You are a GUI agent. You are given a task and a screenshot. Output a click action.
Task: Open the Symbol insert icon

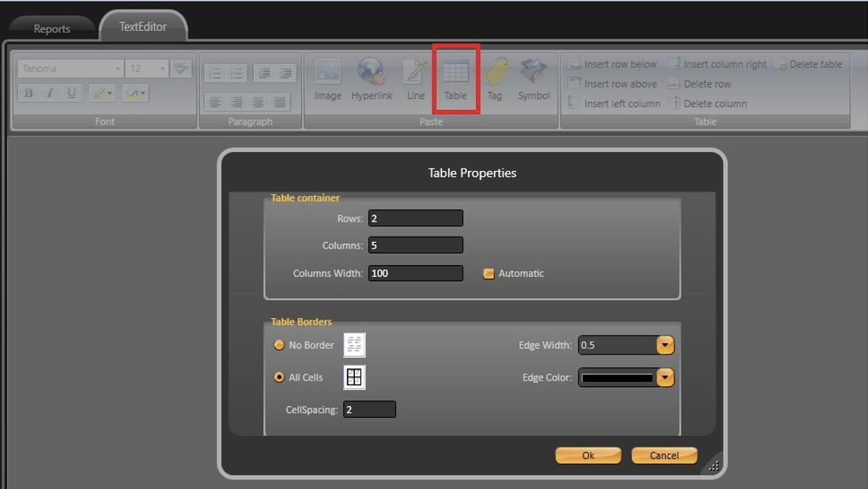(x=534, y=73)
